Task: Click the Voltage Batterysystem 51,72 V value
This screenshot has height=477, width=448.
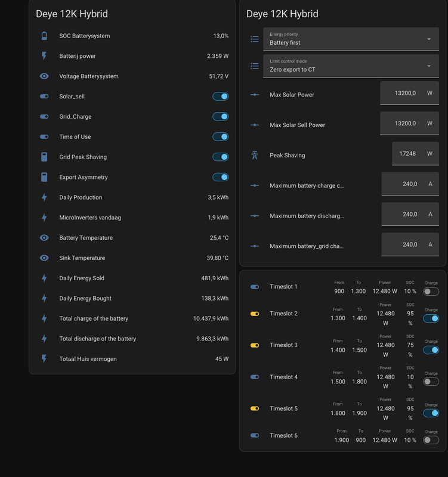Action: tap(219, 76)
